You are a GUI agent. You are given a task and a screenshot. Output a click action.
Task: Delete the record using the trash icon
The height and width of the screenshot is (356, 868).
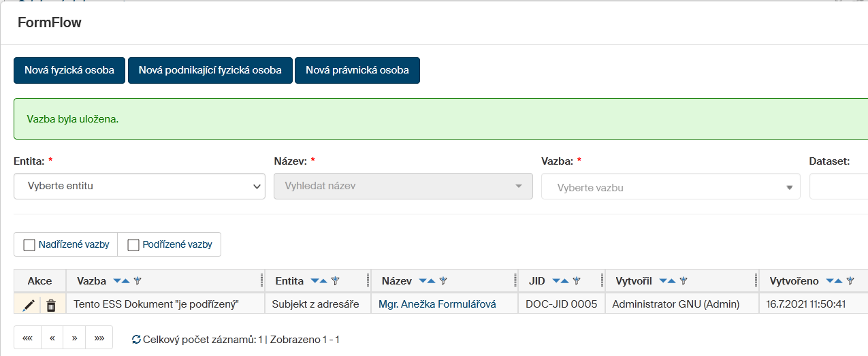click(x=51, y=305)
